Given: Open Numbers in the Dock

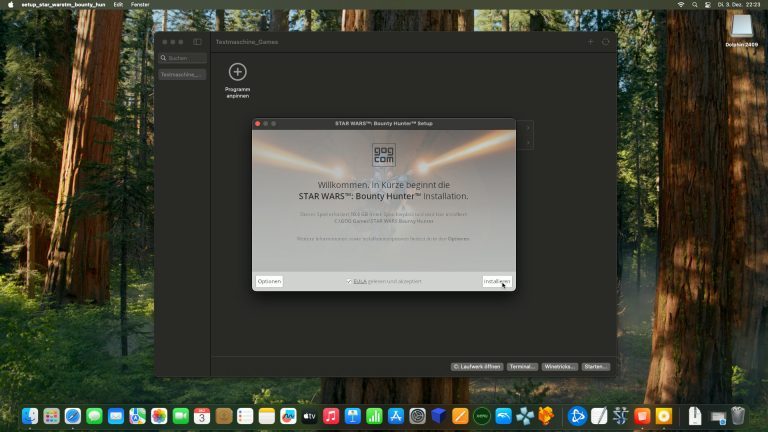Looking at the screenshot, I should click(x=374, y=416).
